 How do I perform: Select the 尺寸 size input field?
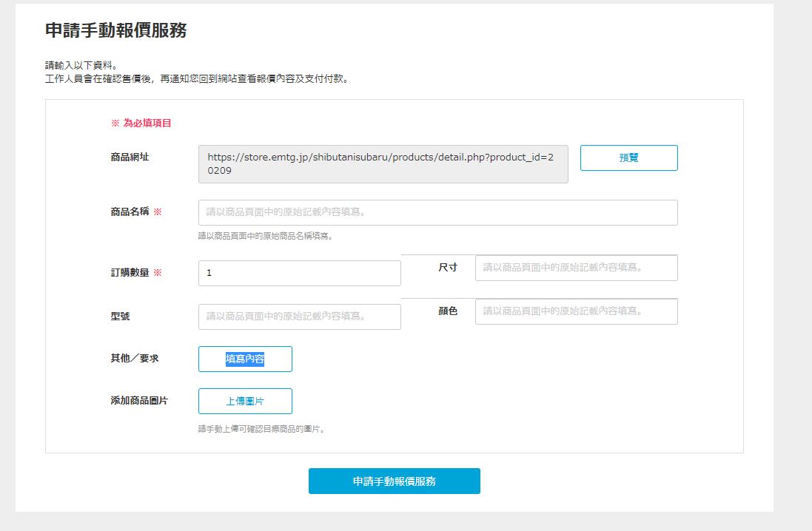[576, 268]
